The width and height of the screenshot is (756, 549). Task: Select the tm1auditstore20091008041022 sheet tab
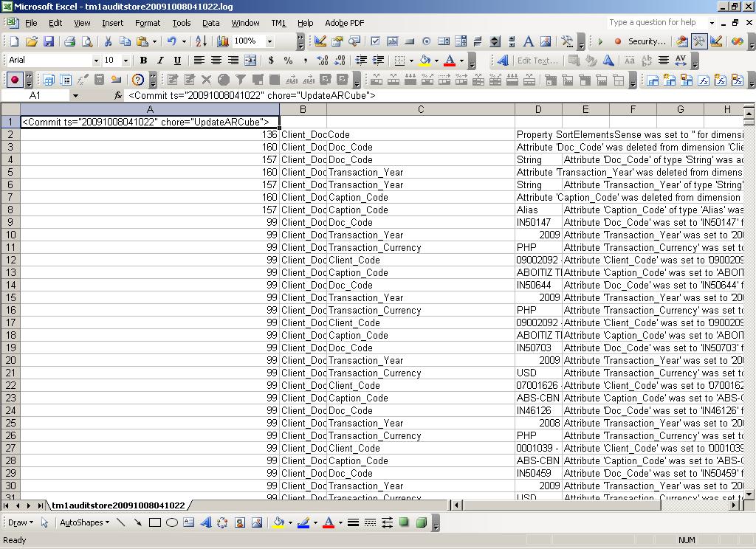(118, 505)
